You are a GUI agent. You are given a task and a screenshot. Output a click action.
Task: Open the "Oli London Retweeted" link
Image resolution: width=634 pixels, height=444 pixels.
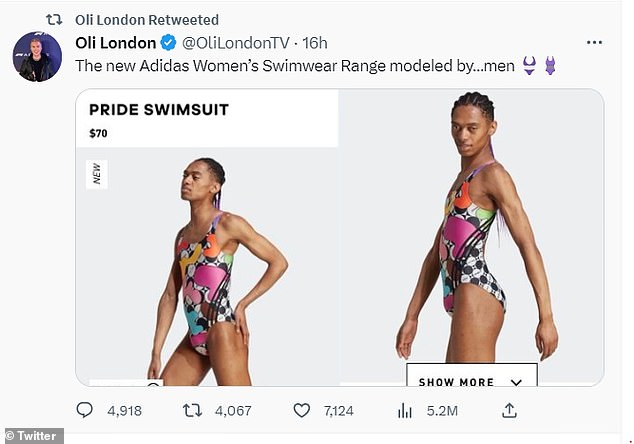tap(147, 20)
